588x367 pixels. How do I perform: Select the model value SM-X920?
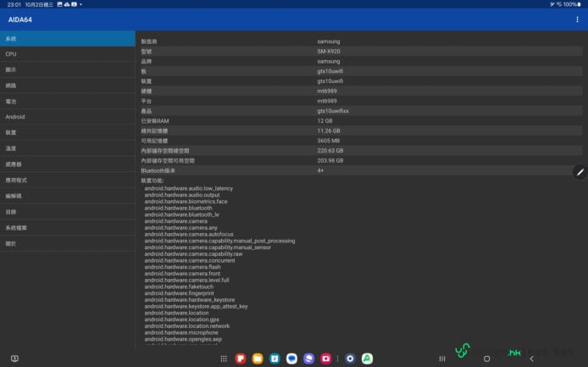coord(329,52)
